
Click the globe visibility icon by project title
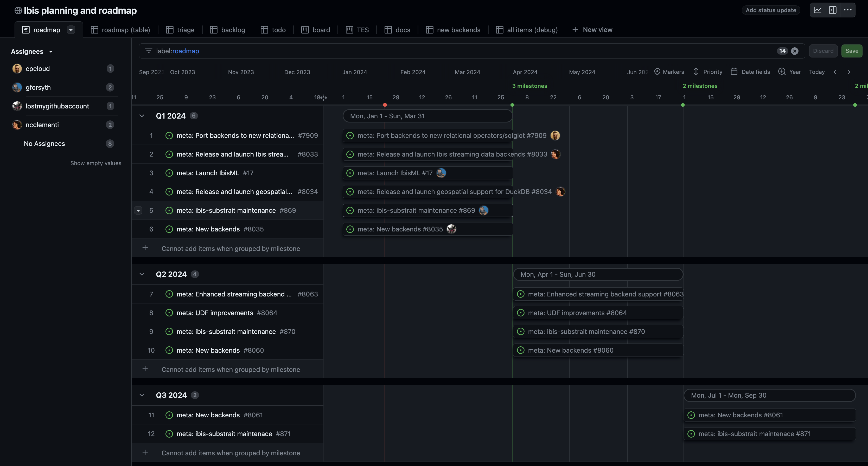coord(18,10)
